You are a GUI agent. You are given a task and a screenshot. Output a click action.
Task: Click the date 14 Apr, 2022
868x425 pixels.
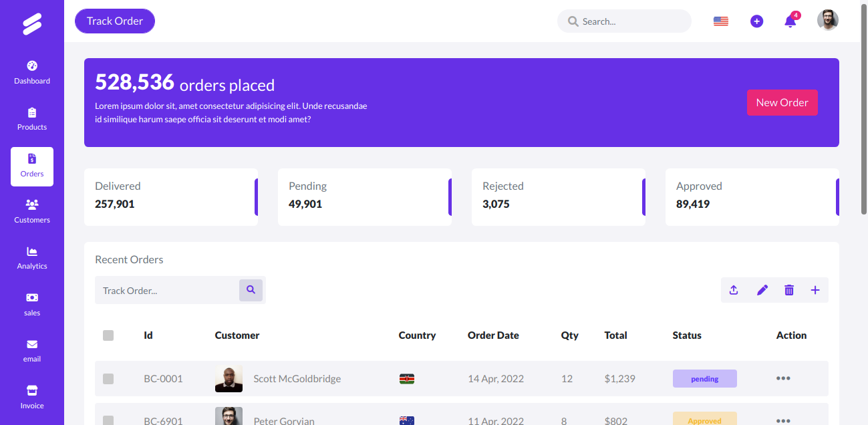coord(496,379)
